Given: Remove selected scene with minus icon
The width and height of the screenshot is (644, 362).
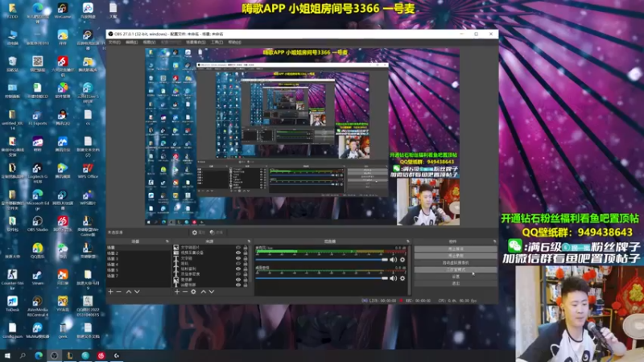Looking at the screenshot, I should pos(118,292).
